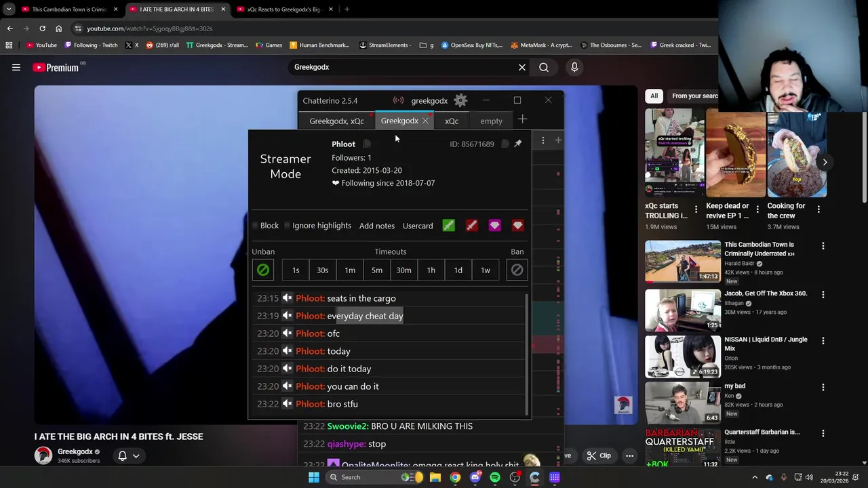Viewport: 868px width, 488px height.
Task: Select the 'All' filter chip
Action: [x=654, y=96]
